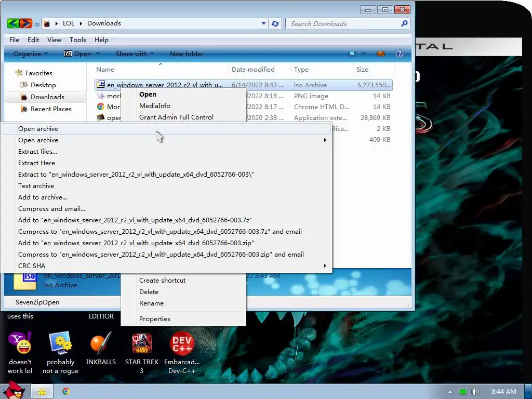532x399 pixels.
Task: Open Chrome from the taskbar
Action: 66,391
